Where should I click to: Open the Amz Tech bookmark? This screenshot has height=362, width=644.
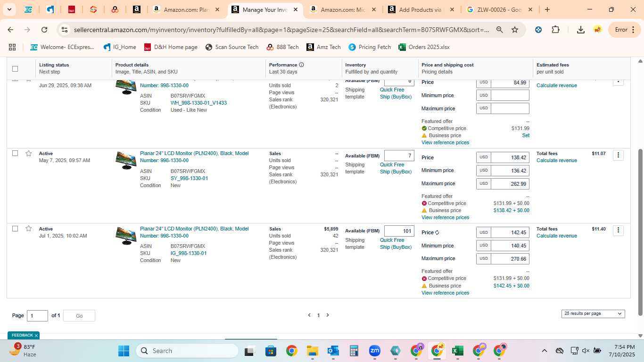click(x=323, y=47)
